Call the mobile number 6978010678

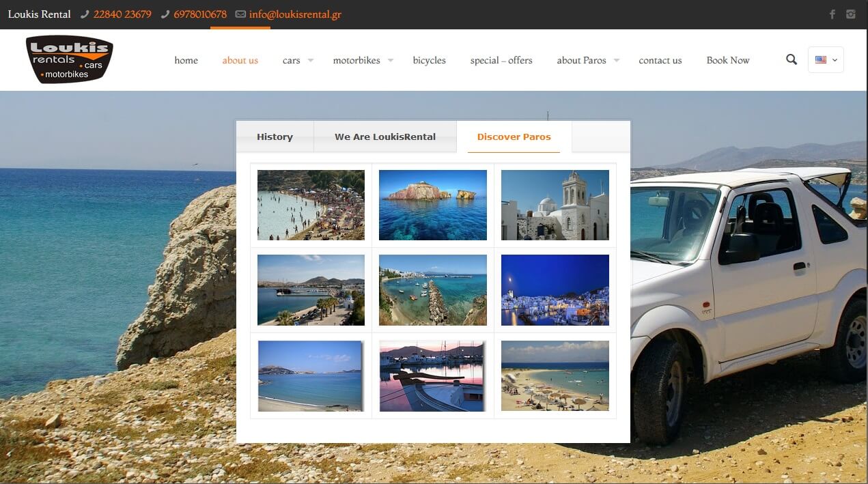point(200,14)
